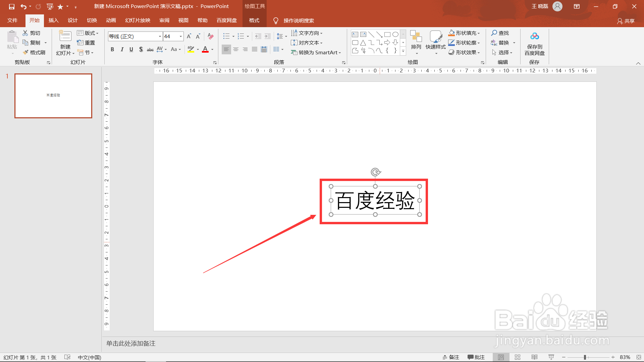Toggle the Notes pane (备注)
644x362 pixels.
[451, 357]
